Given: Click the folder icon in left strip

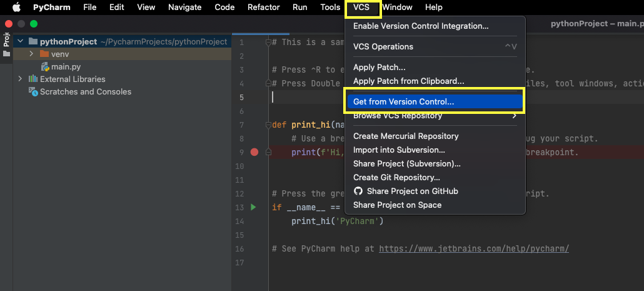Looking at the screenshot, I should coord(6,54).
